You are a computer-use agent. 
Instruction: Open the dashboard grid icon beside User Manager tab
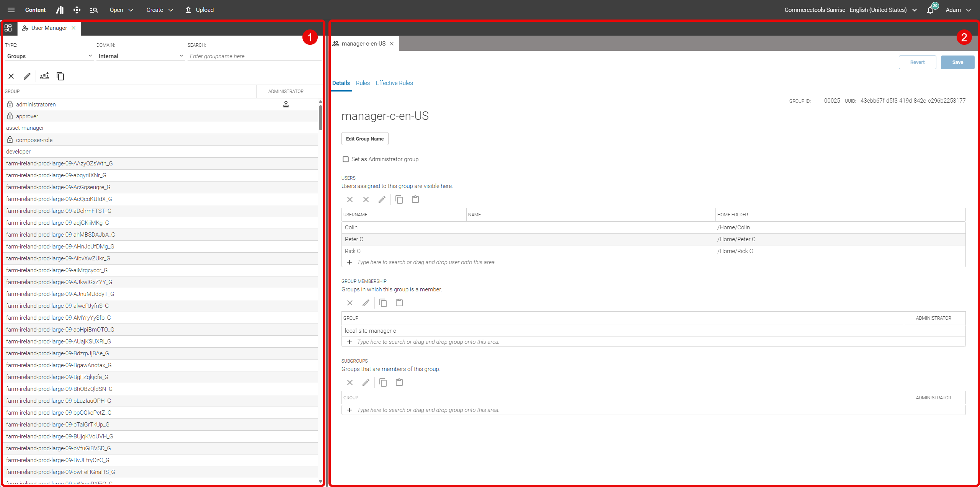pos(8,28)
